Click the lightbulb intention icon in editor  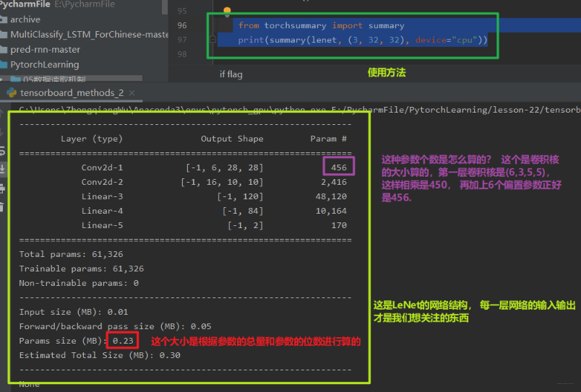(227, 12)
